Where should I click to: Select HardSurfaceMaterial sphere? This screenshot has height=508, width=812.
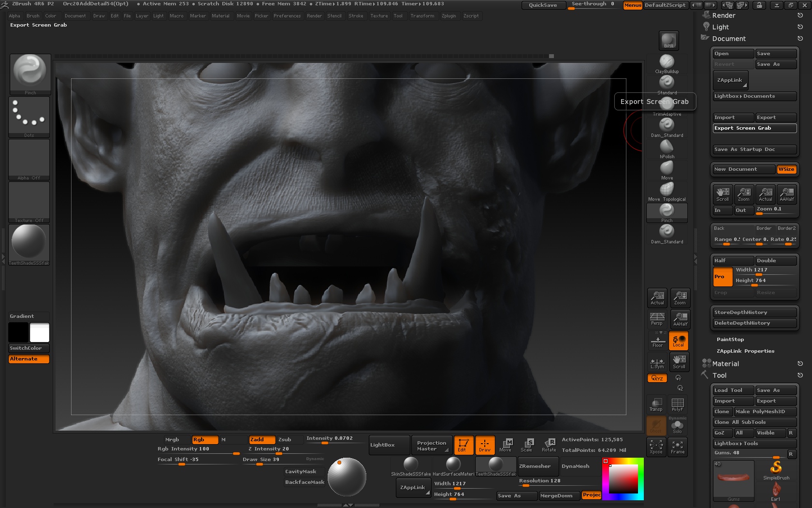[x=453, y=466]
